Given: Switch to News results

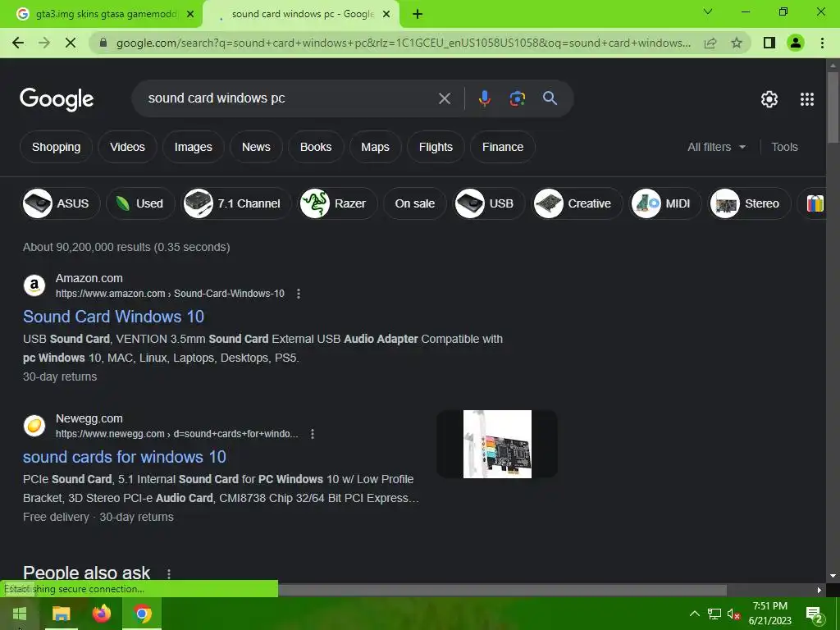Looking at the screenshot, I should click(x=256, y=147).
